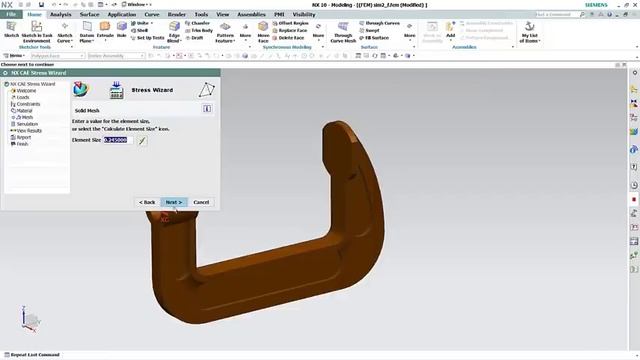Screen dimensions: 640x360
Task: Click the Set Up Tools command
Action: (147, 38)
